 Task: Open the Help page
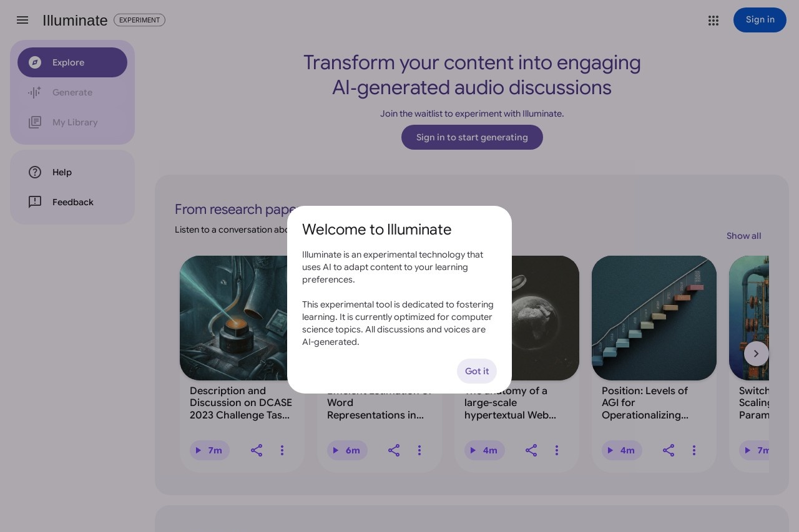[x=72, y=172]
